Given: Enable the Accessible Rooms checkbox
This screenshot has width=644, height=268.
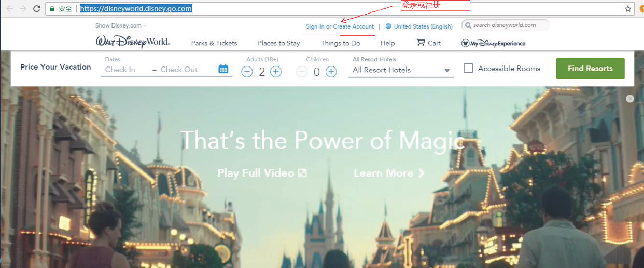Looking at the screenshot, I should pyautogui.click(x=468, y=69).
